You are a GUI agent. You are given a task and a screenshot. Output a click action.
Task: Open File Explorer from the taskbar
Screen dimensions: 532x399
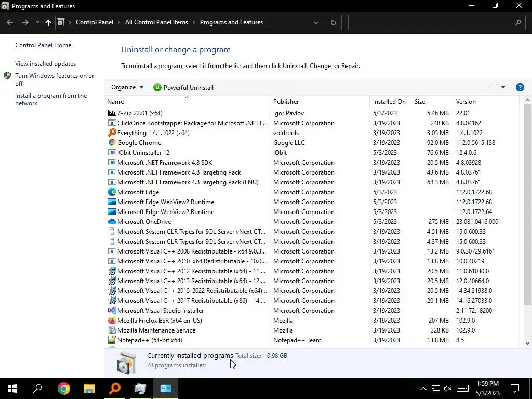pos(89,389)
